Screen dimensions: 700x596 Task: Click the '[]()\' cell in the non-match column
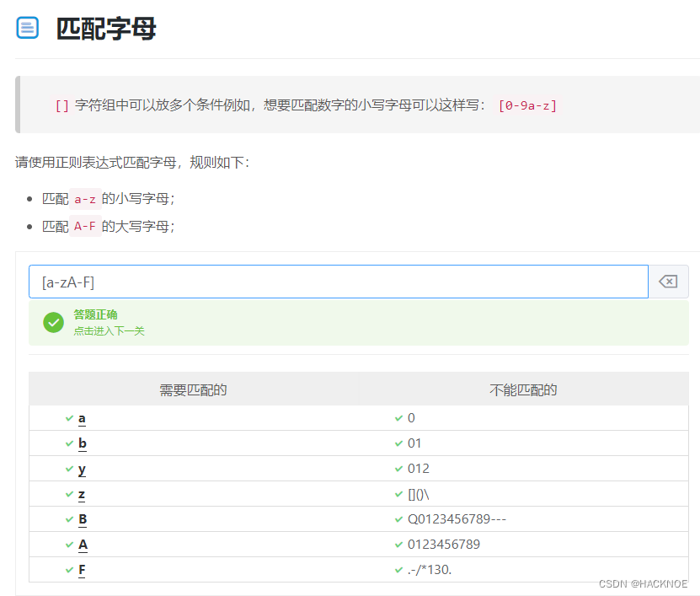[x=523, y=494]
